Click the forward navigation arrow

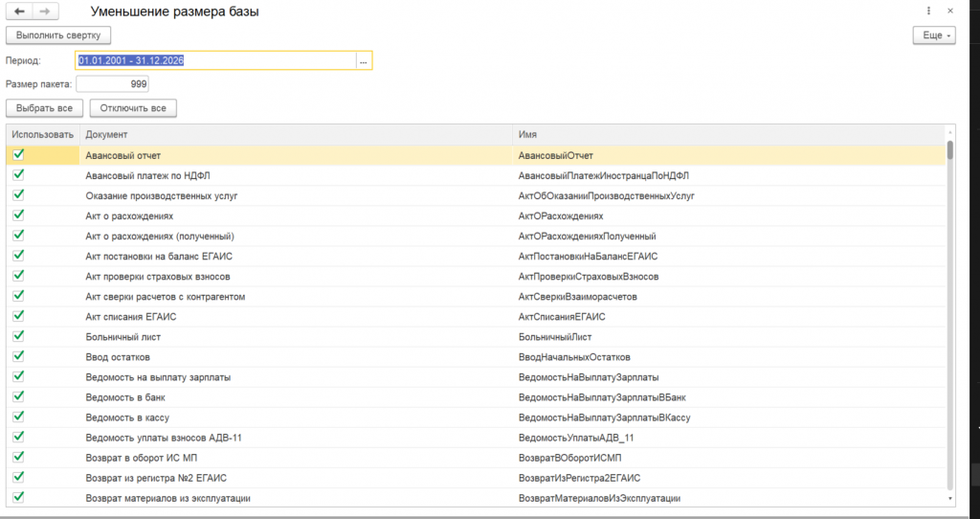click(x=45, y=11)
